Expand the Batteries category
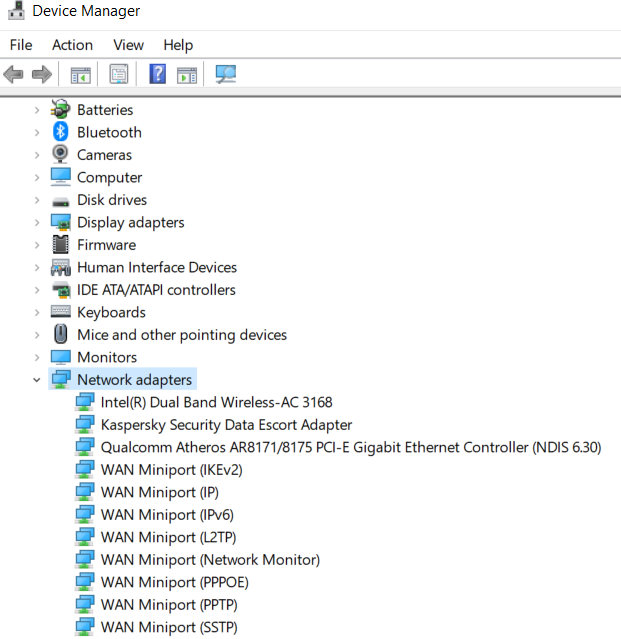Screen dimensions: 621x639 pos(37,110)
